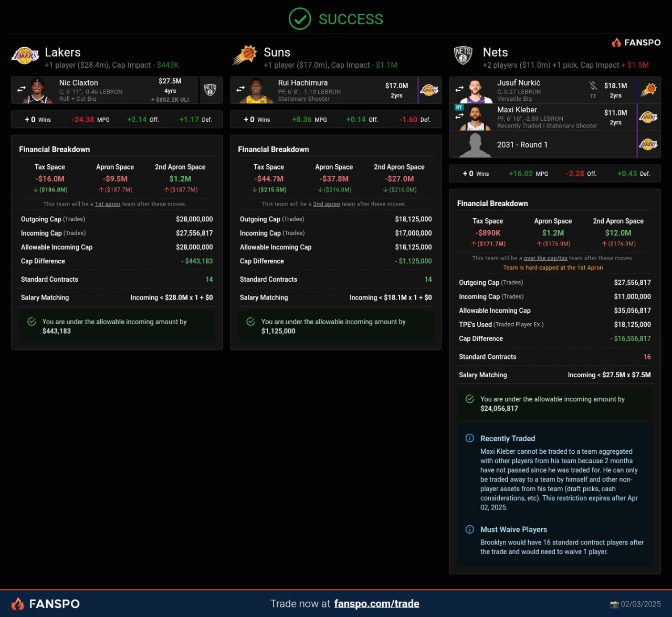672x617 pixels.
Task: Click the Rui Hachimura player name
Action: (303, 82)
